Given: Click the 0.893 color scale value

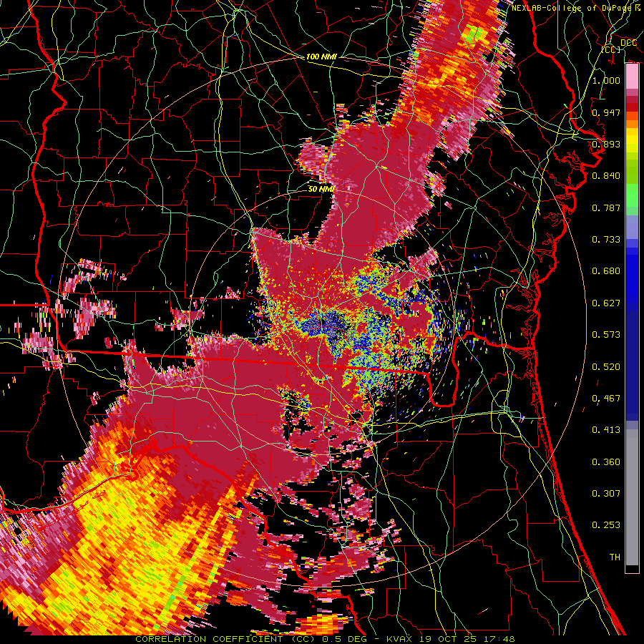Looking at the screenshot, I should pos(606,144).
